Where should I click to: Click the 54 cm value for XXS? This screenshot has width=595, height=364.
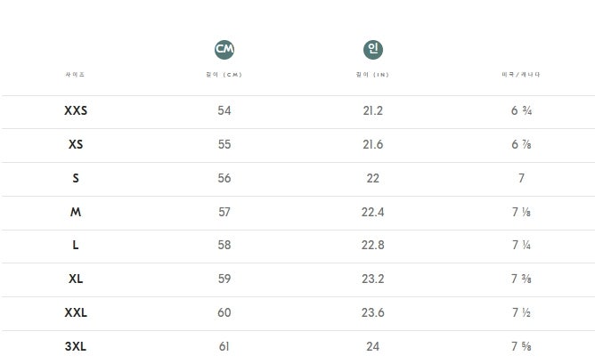click(x=224, y=111)
